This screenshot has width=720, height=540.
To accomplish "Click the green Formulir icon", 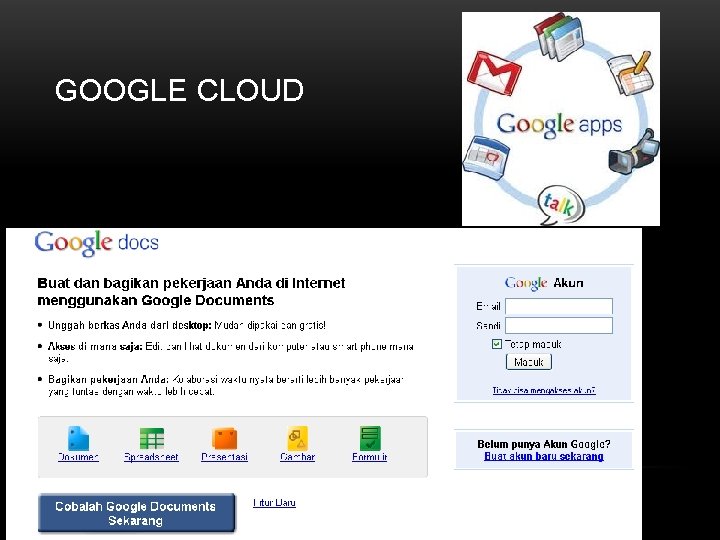I will 370,438.
